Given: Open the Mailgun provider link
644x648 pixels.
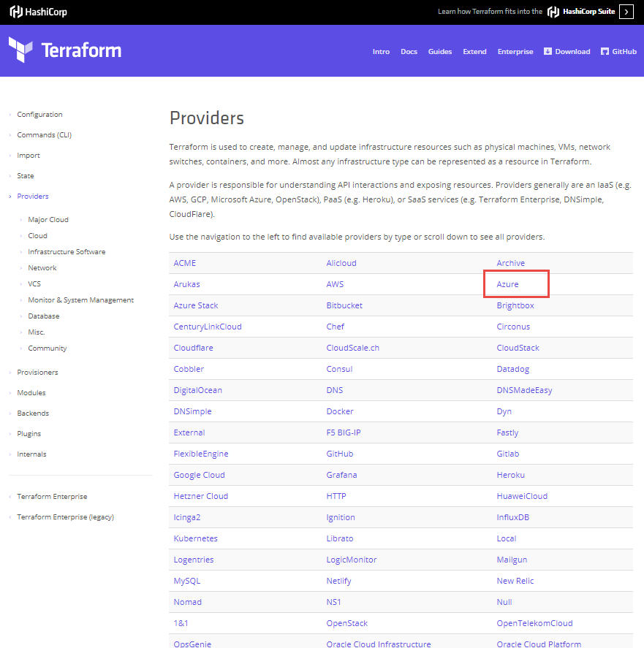Looking at the screenshot, I should click(512, 560).
